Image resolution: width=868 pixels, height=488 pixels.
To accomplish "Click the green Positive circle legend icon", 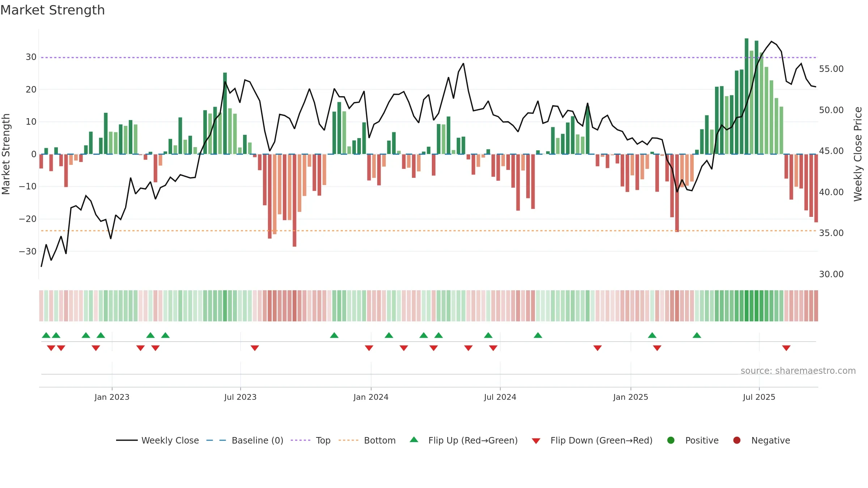I will [671, 440].
